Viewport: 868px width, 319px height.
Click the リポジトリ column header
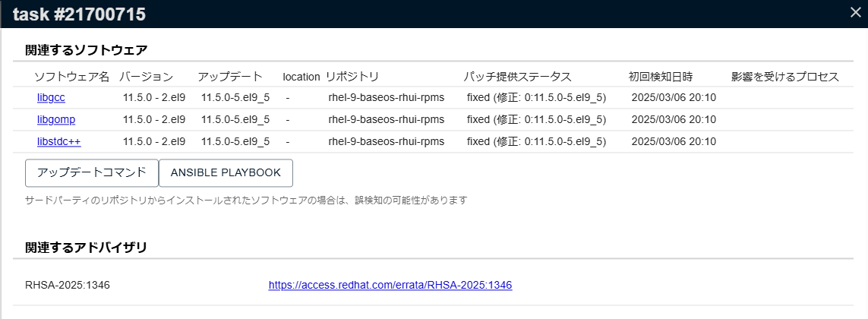(352, 77)
